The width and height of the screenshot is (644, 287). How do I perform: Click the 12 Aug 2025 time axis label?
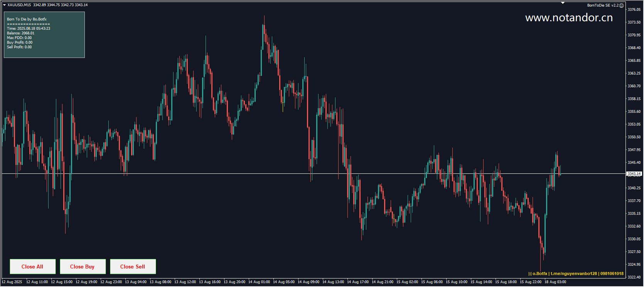point(12,282)
